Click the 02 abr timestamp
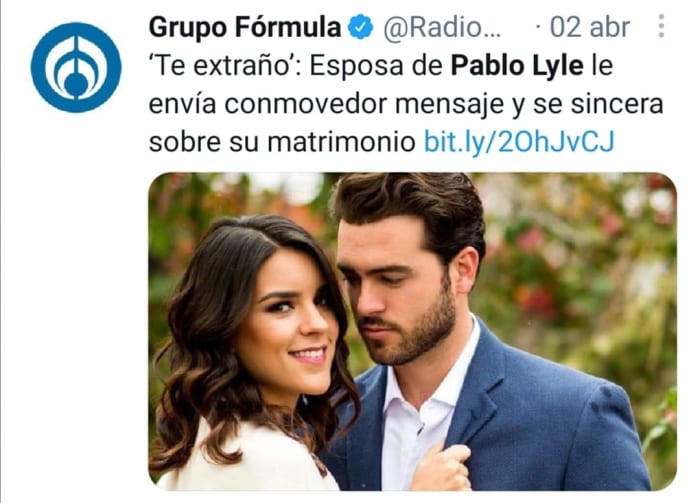The image size is (700, 503). click(x=590, y=27)
